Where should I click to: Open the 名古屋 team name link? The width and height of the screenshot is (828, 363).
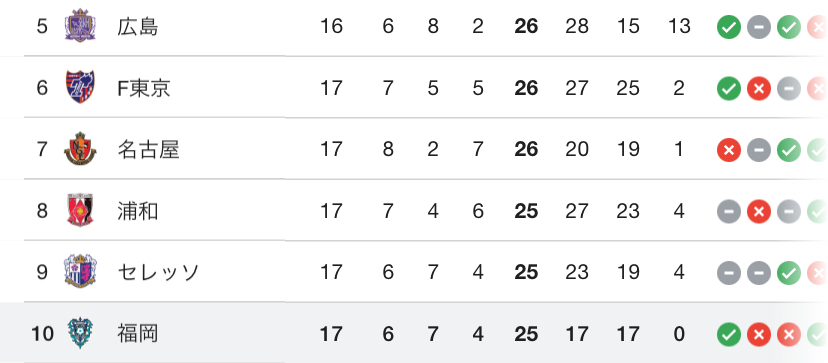tap(148, 150)
